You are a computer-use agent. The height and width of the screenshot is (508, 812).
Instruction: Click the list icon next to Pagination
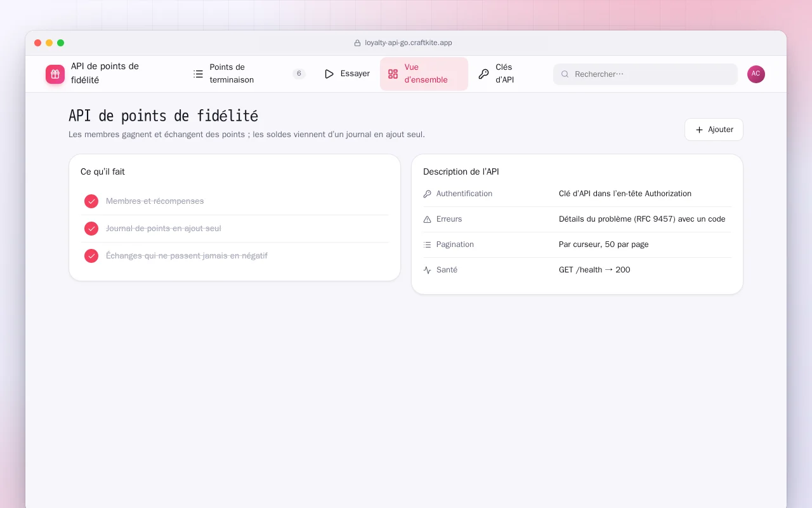(427, 244)
